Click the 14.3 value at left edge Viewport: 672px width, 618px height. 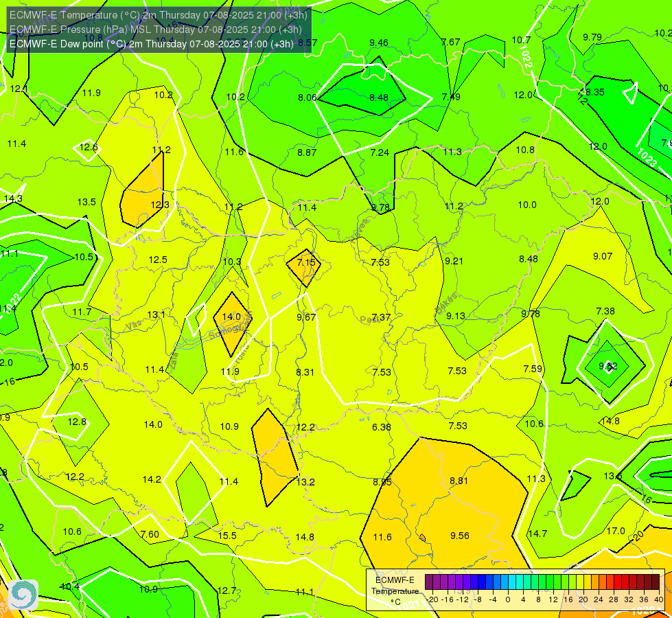pyautogui.click(x=13, y=199)
